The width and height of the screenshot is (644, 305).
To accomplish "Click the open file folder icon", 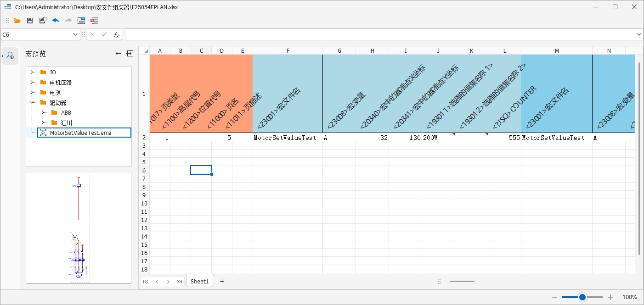I will 17,21.
